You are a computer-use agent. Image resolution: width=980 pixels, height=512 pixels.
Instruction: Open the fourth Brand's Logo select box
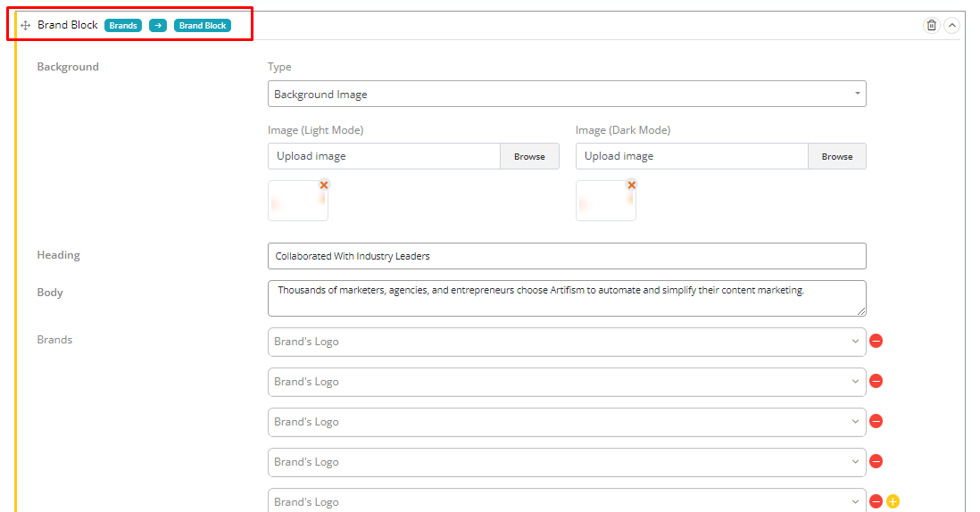566,462
